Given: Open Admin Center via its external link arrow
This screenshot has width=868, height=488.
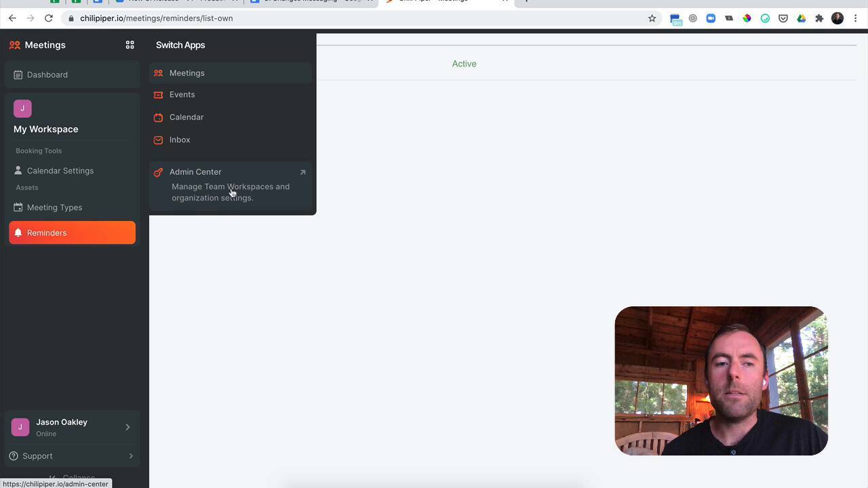Looking at the screenshot, I should [x=303, y=171].
